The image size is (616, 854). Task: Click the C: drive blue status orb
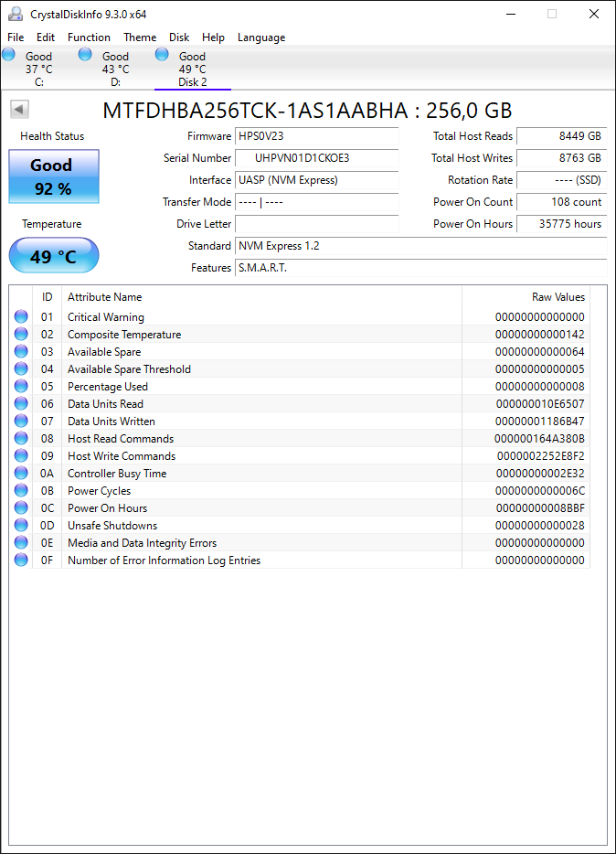(x=9, y=54)
